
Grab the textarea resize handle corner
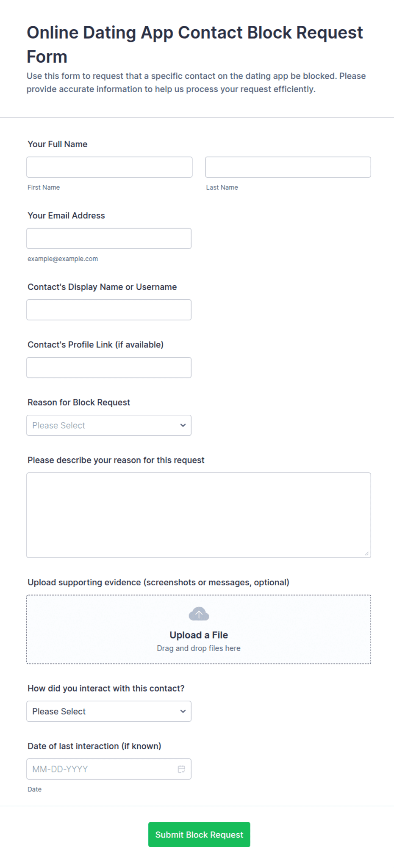click(x=366, y=554)
